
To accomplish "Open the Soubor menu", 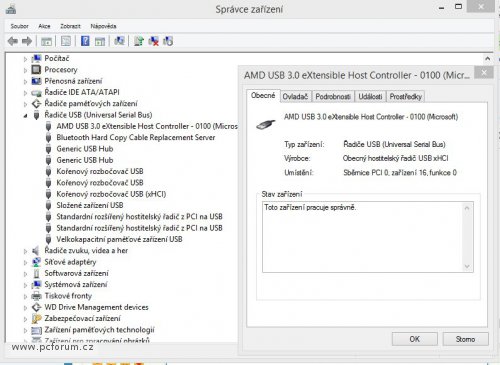I will pos(19,26).
